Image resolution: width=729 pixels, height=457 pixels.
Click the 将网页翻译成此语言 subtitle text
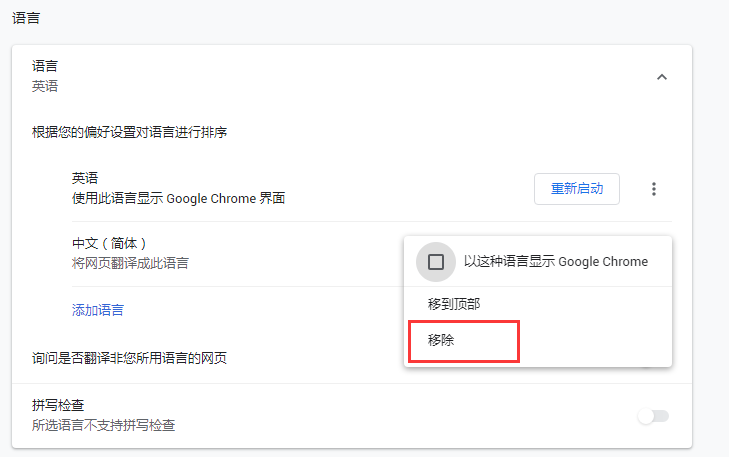130,263
